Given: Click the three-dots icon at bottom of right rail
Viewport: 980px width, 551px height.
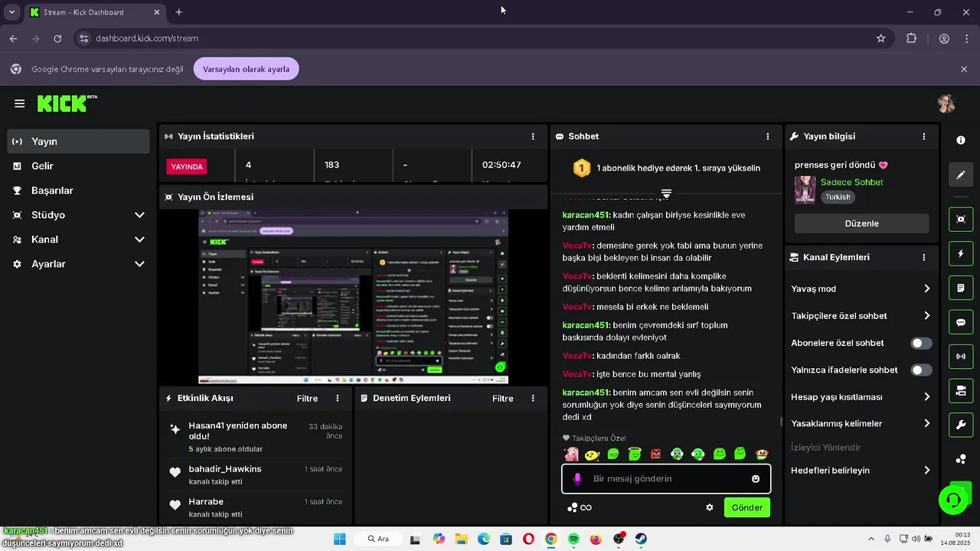Looking at the screenshot, I should pos(961,459).
